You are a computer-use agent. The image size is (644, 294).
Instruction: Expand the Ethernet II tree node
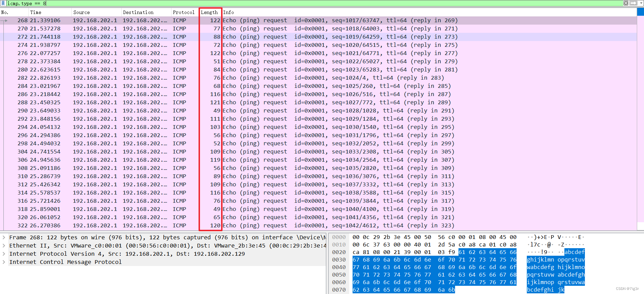click(x=4, y=245)
